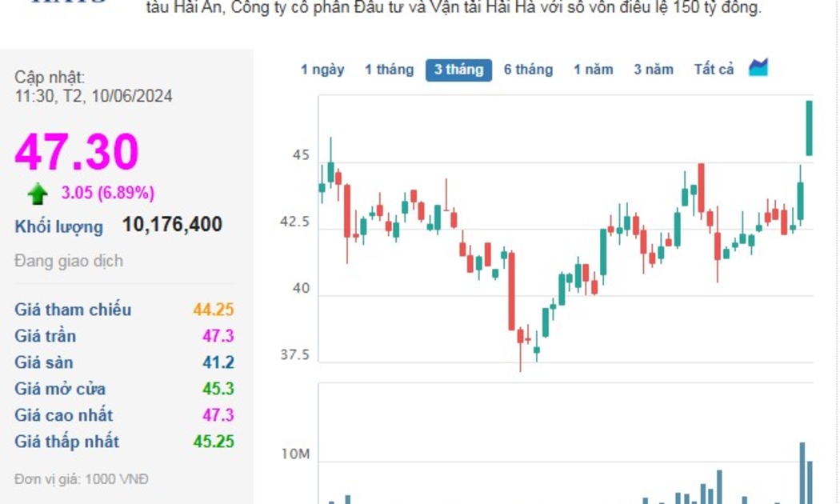Switch chart type using the area chart icon

758,68
